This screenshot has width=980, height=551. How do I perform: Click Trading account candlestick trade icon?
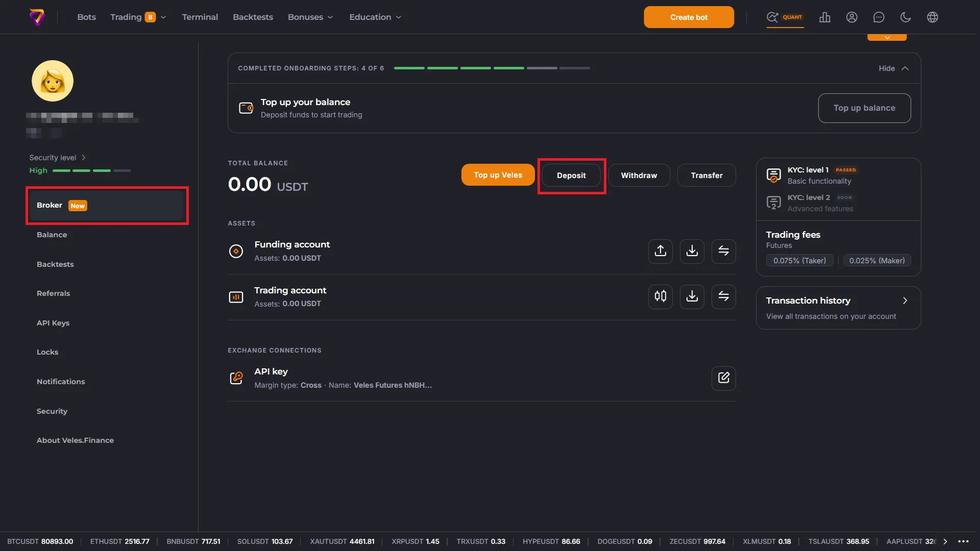tap(660, 296)
